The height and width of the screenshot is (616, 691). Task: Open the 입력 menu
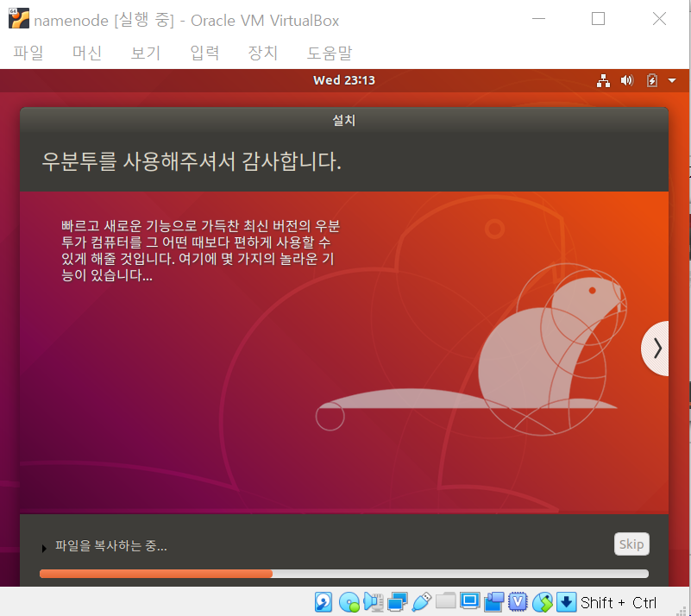coord(204,53)
